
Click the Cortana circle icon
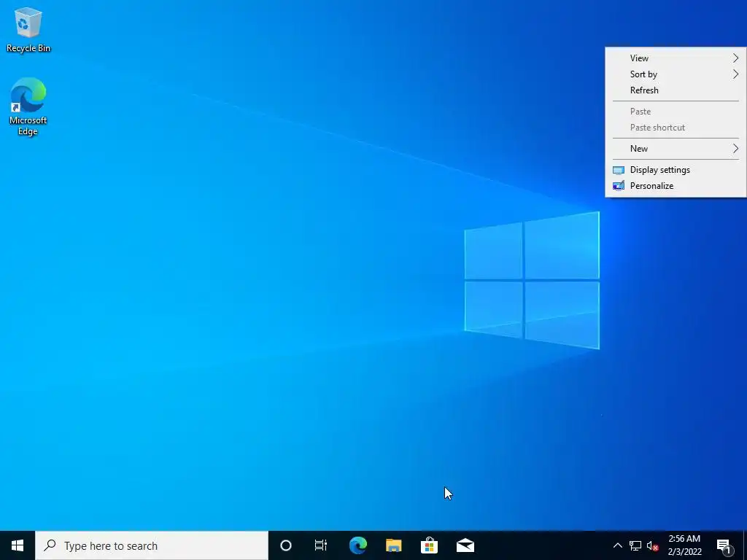pos(285,545)
